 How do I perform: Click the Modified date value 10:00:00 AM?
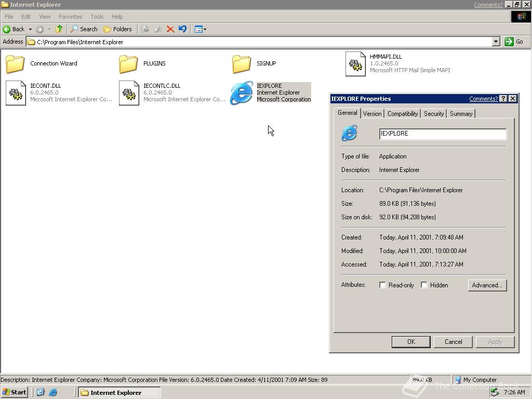423,251
